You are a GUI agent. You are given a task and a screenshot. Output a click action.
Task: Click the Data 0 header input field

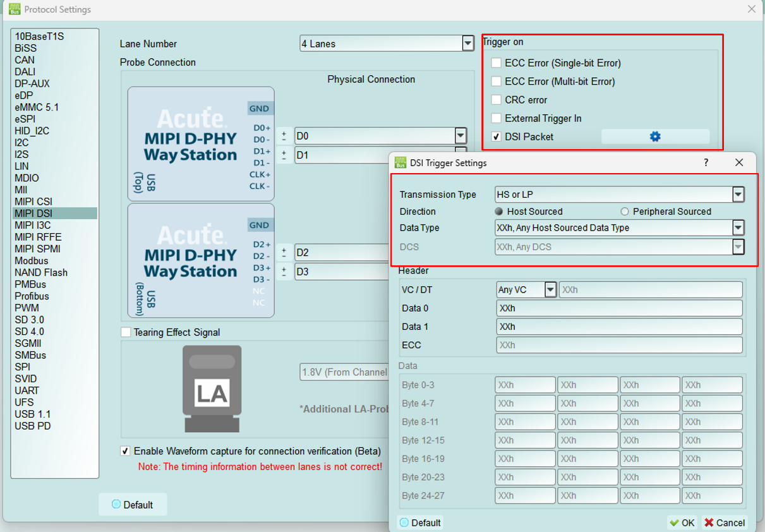(x=619, y=308)
